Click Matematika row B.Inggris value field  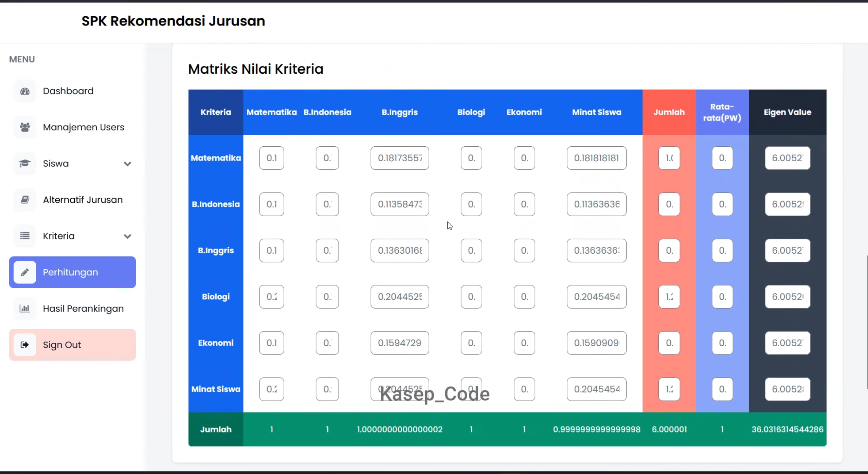pyautogui.click(x=400, y=158)
